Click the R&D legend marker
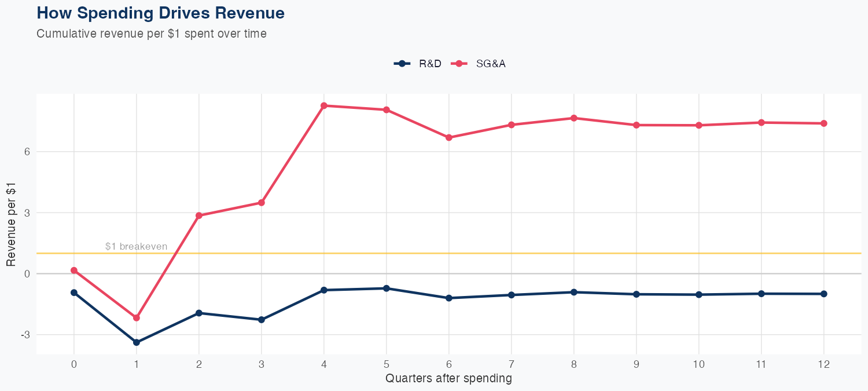 pos(402,64)
